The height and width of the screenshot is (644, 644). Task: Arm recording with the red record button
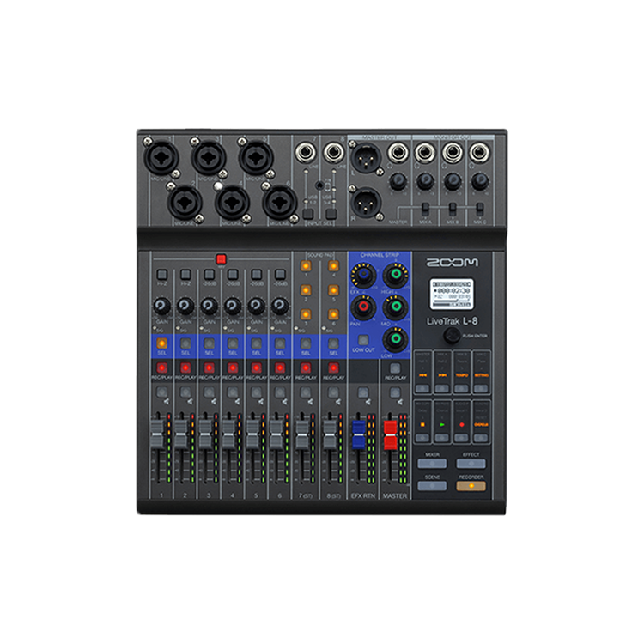(461, 437)
